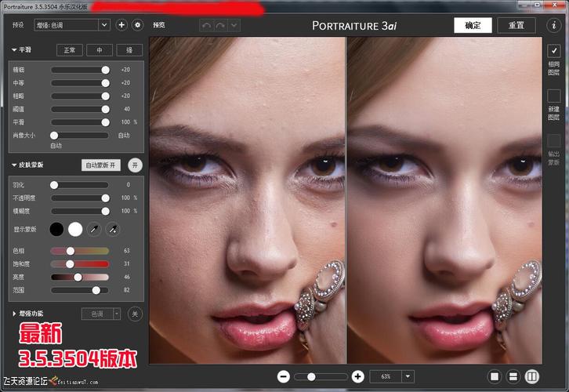Click the 自动蒙版 开 auto mask button

(x=101, y=165)
